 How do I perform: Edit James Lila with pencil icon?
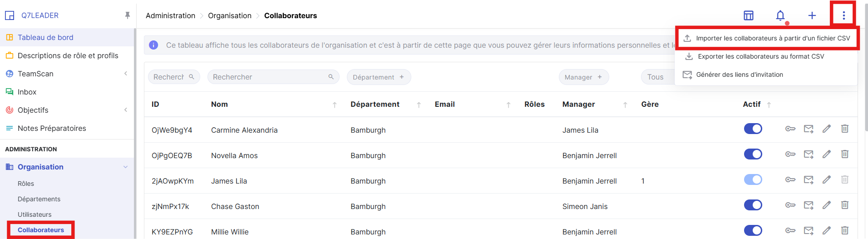tap(827, 180)
